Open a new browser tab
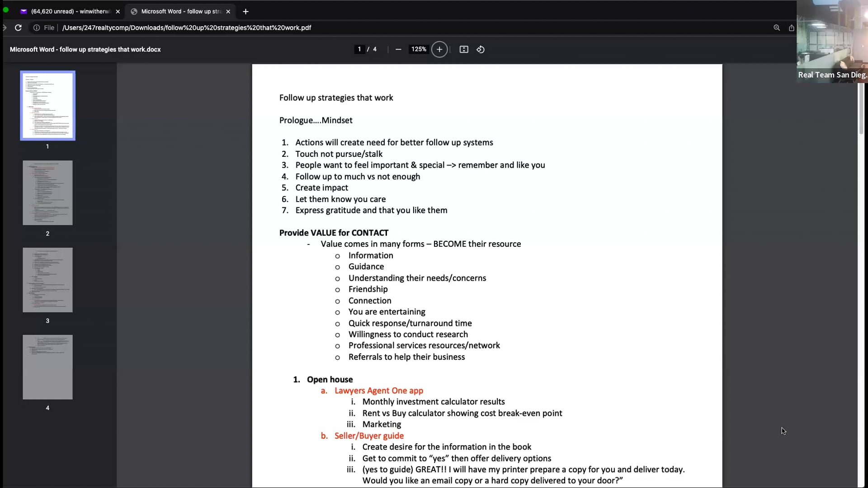Image resolution: width=868 pixels, height=488 pixels. pyautogui.click(x=245, y=11)
